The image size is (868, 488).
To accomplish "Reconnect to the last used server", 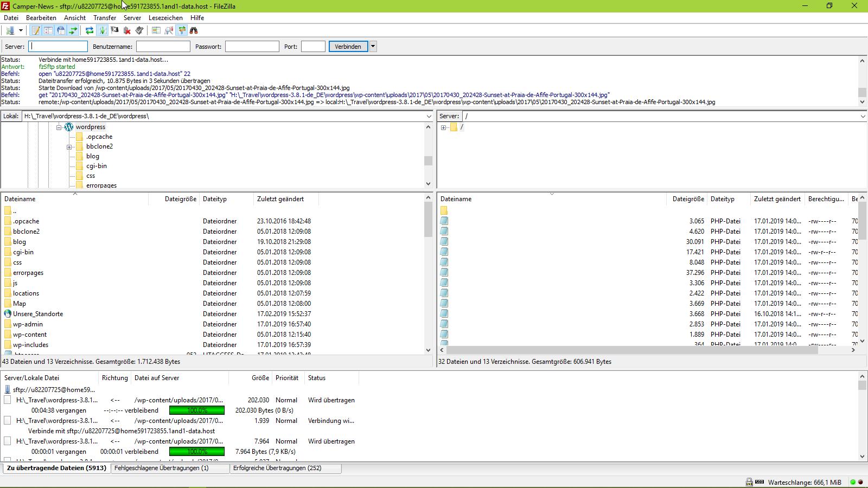I will (139, 30).
